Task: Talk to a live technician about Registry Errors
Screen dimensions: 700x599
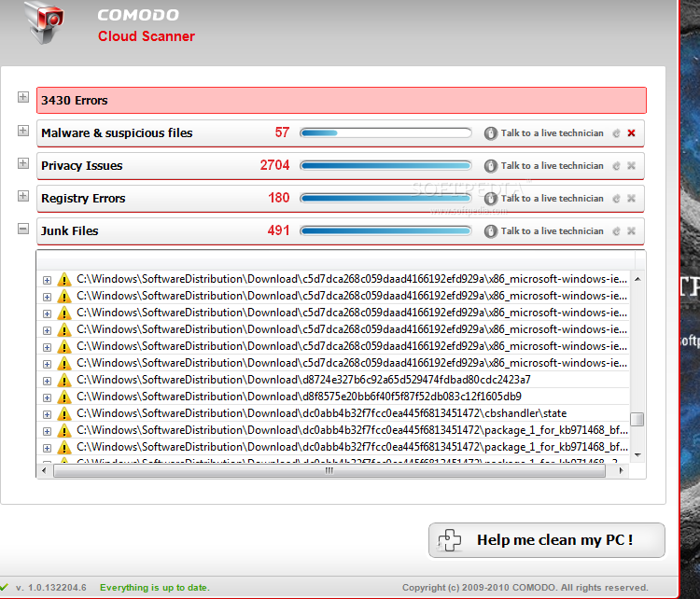Action: (552, 198)
